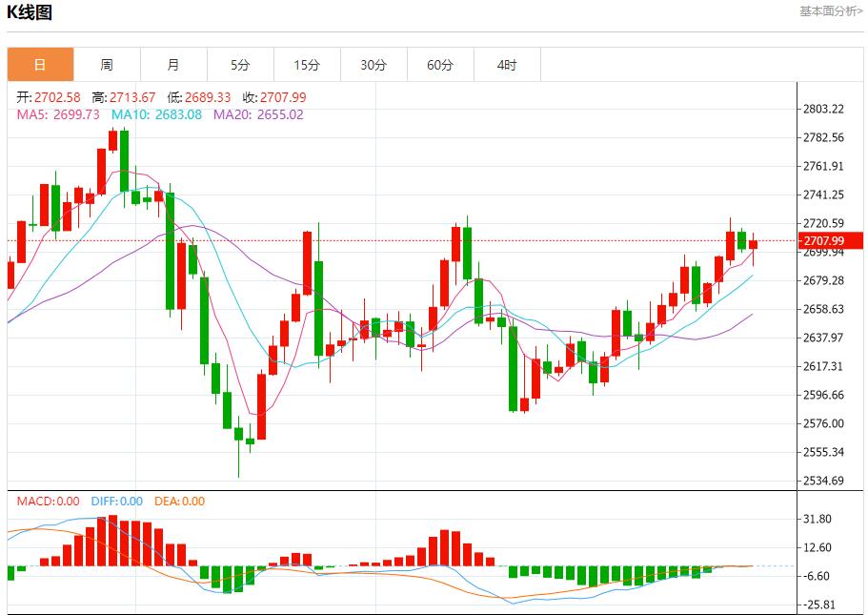Click the DEA: 0.00 indicator label
The width and height of the screenshot is (868, 615).
point(179,502)
